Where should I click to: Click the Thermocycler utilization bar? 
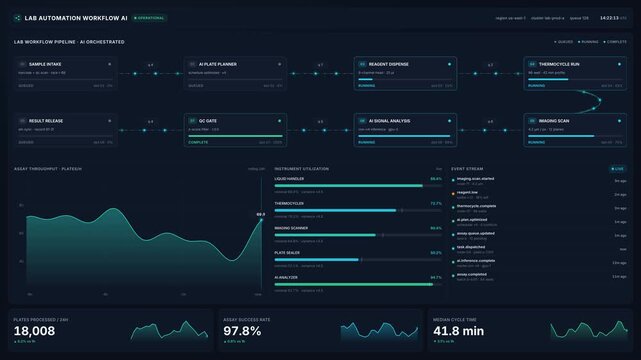click(x=358, y=210)
